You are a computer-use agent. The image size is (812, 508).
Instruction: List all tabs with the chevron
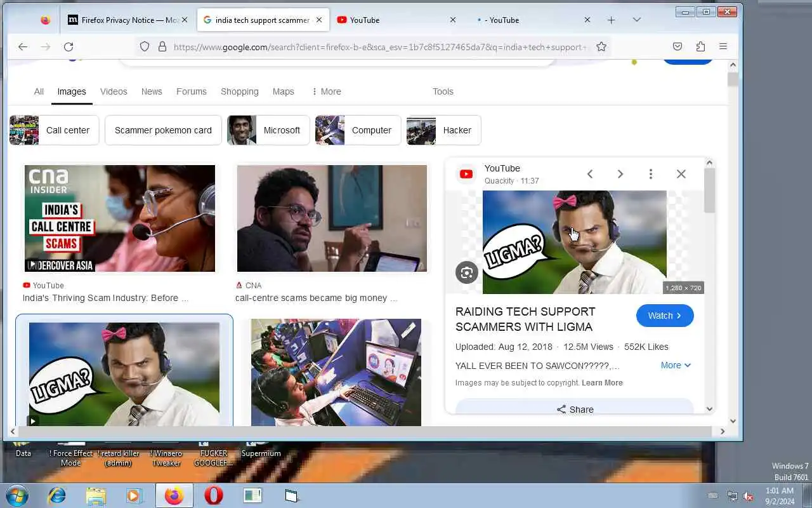tap(636, 20)
